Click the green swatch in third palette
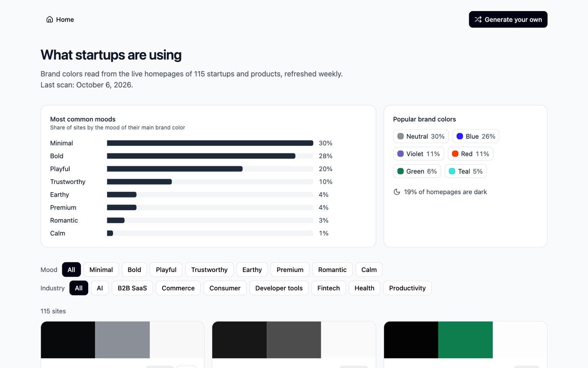Screen dimensions: 588x368 [x=465, y=340]
